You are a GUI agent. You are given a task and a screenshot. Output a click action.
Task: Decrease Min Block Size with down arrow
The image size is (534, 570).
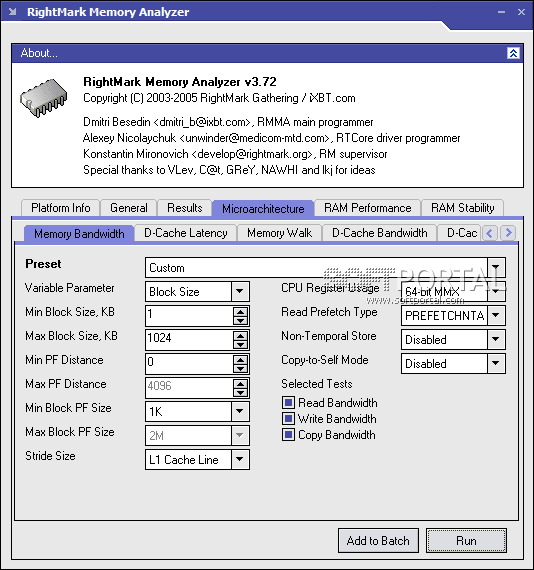[240, 320]
